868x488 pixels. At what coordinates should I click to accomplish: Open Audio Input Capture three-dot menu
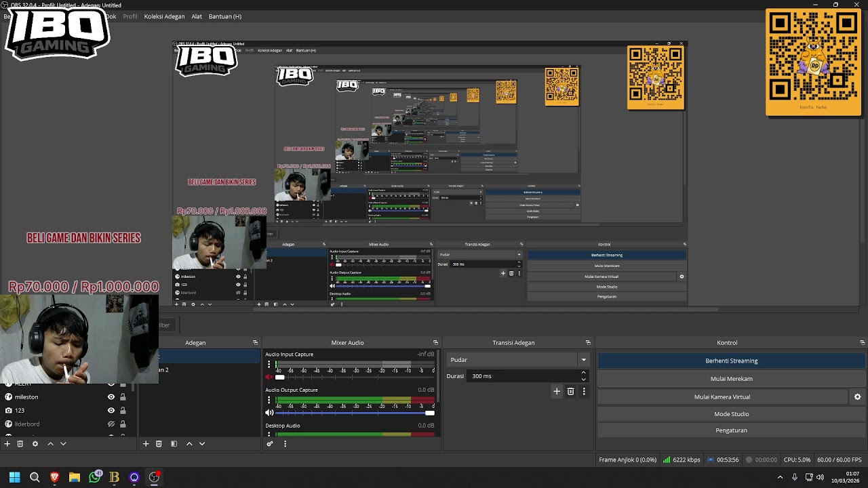click(269, 364)
